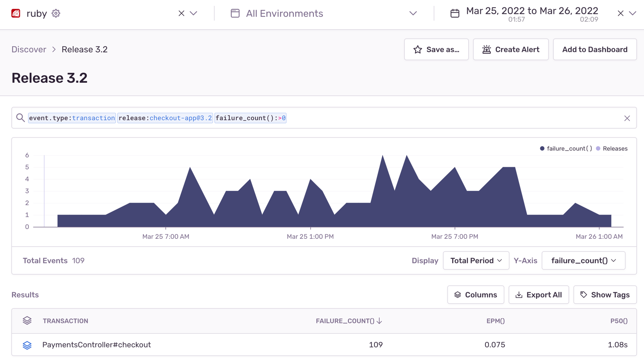
Task: Click the Export All download icon
Action: click(x=520, y=295)
